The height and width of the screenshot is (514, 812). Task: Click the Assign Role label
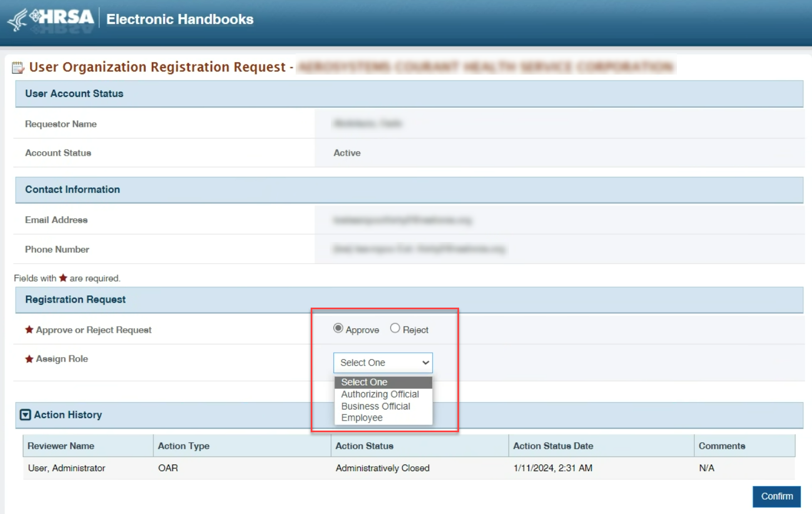click(x=62, y=359)
